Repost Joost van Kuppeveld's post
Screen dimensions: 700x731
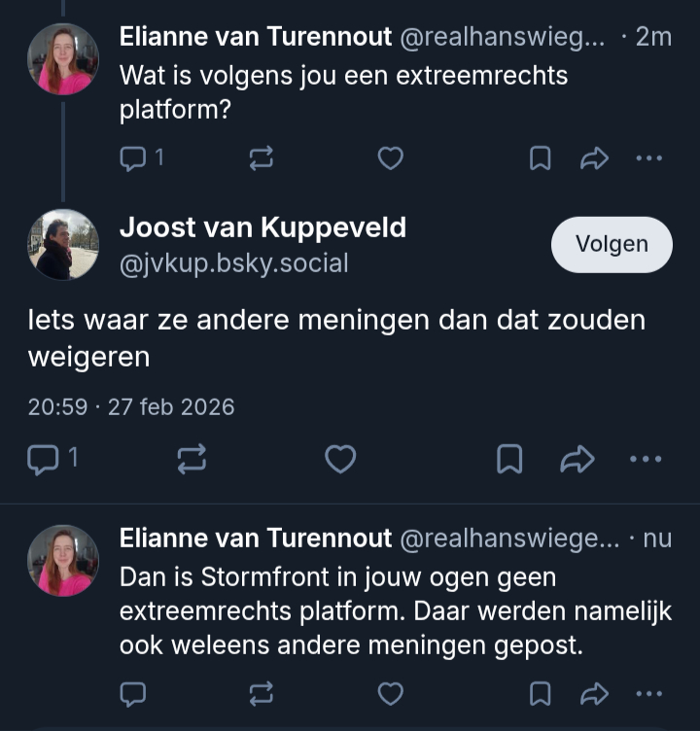pyautogui.click(x=192, y=459)
